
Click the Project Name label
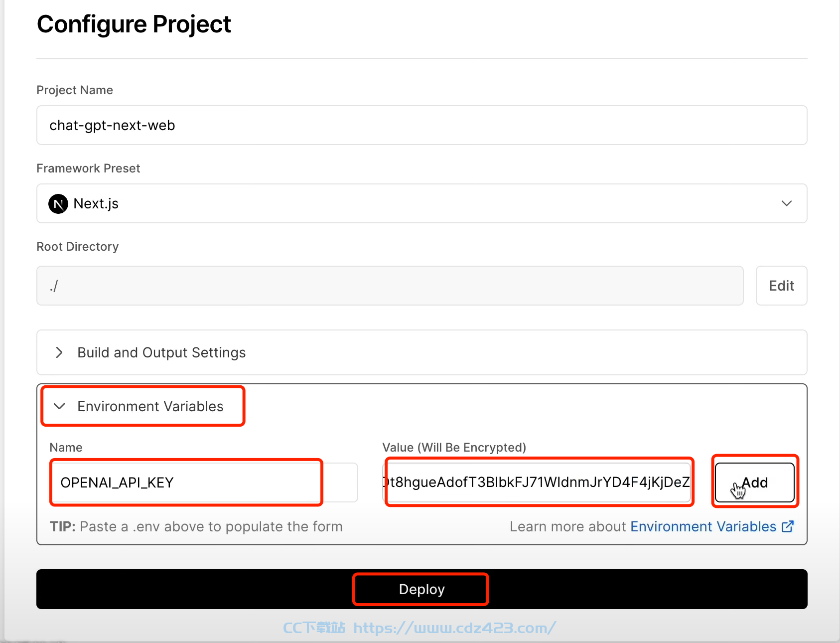(75, 90)
